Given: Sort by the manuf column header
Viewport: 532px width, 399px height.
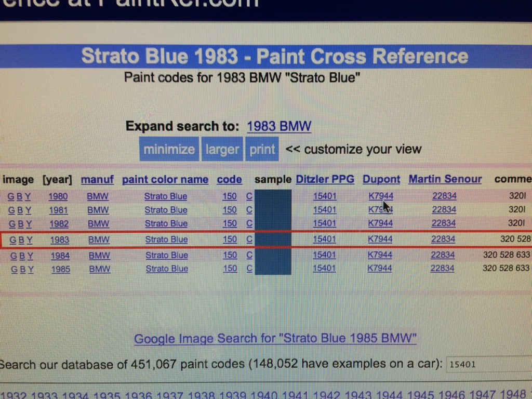Looking at the screenshot, I should pos(97,180).
